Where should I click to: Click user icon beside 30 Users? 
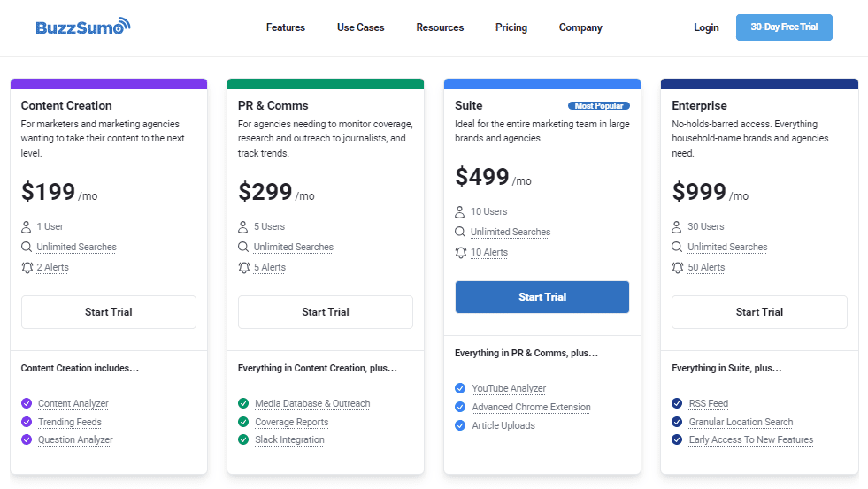pyautogui.click(x=677, y=226)
